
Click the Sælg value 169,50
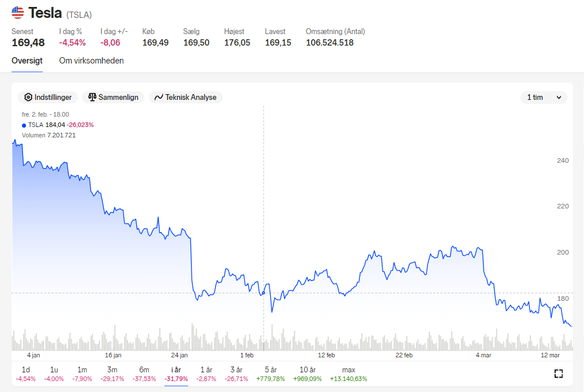click(196, 43)
